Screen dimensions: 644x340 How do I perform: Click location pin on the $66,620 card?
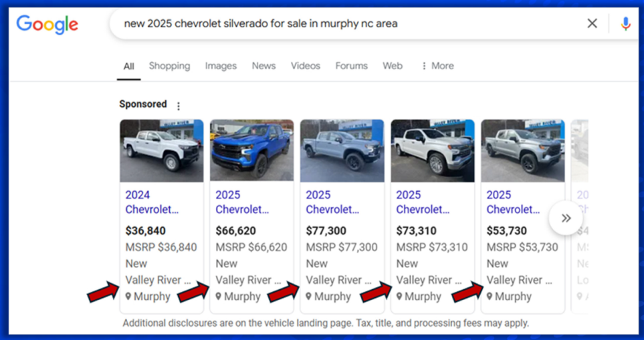pos(219,296)
